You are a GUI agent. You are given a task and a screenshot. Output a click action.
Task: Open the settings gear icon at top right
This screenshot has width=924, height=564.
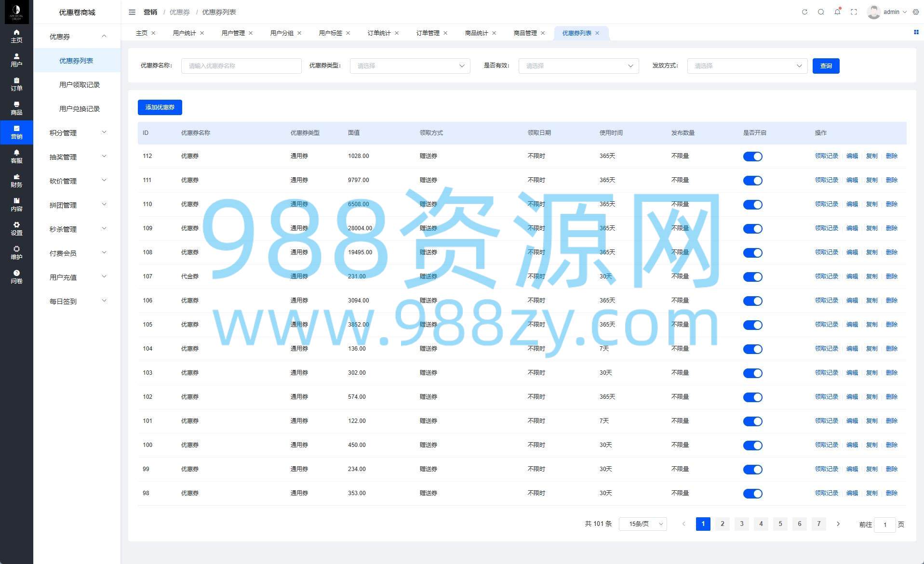point(916,12)
